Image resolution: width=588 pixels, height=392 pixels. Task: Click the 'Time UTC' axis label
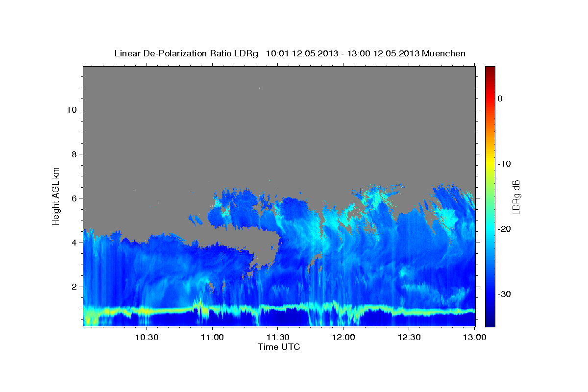coord(279,347)
